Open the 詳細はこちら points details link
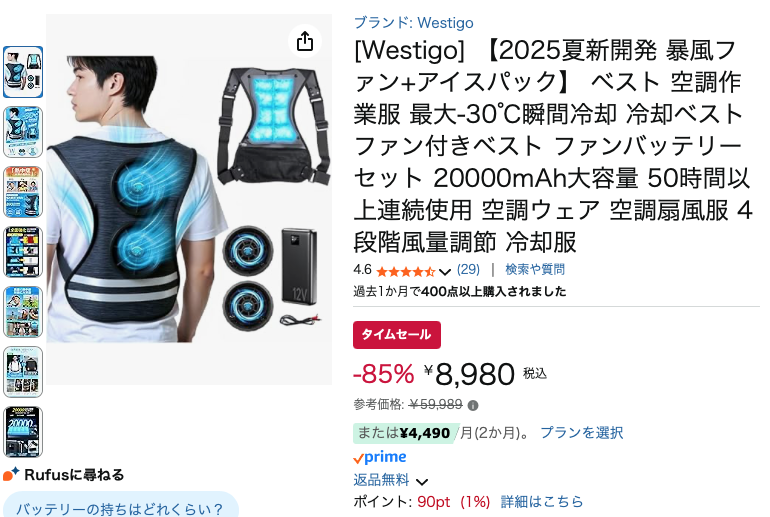770x517 pixels. [x=542, y=502]
